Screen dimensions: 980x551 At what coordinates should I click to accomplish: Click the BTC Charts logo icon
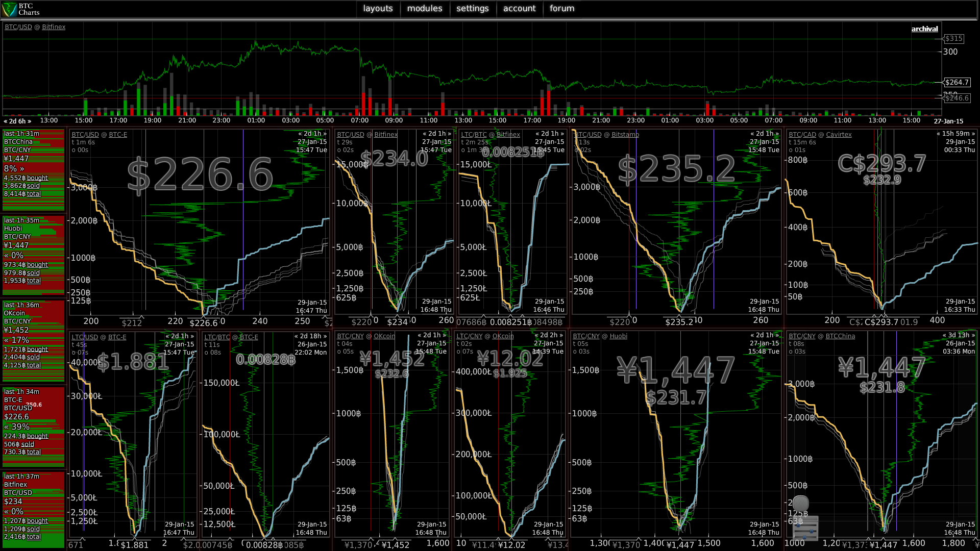pyautogui.click(x=9, y=9)
